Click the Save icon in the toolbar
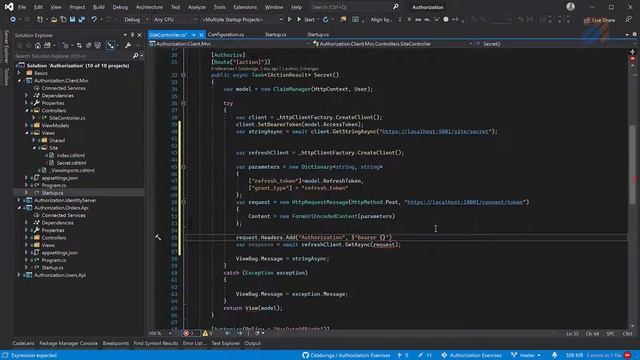 click(x=72, y=19)
